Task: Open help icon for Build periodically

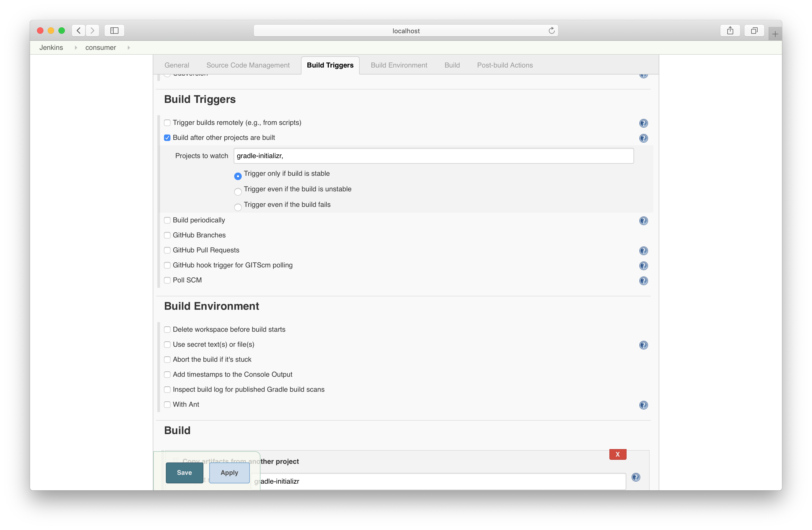Action: point(643,221)
